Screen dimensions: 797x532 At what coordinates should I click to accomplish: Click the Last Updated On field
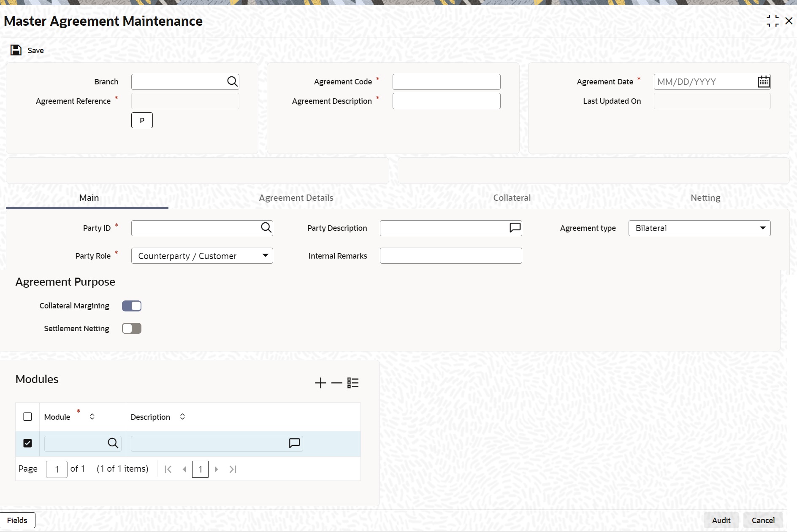712,101
